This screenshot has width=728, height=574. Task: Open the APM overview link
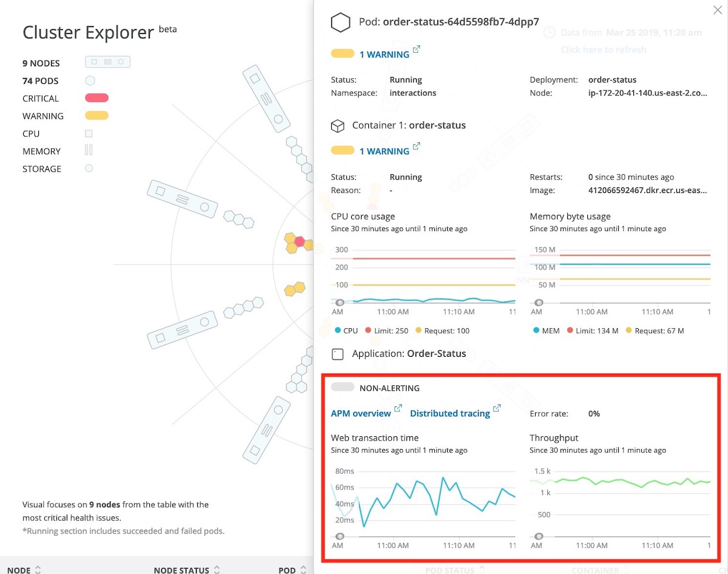(361, 414)
